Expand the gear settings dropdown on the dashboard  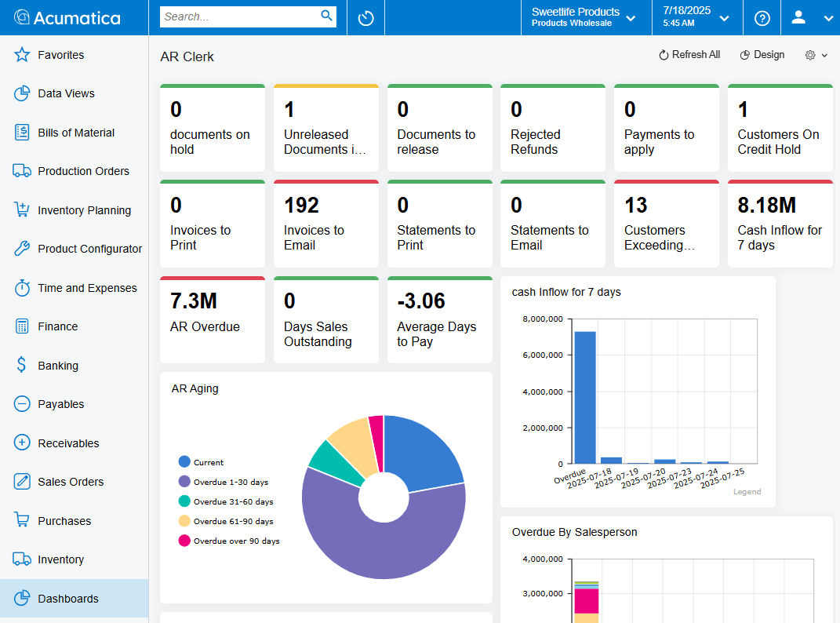click(x=814, y=55)
